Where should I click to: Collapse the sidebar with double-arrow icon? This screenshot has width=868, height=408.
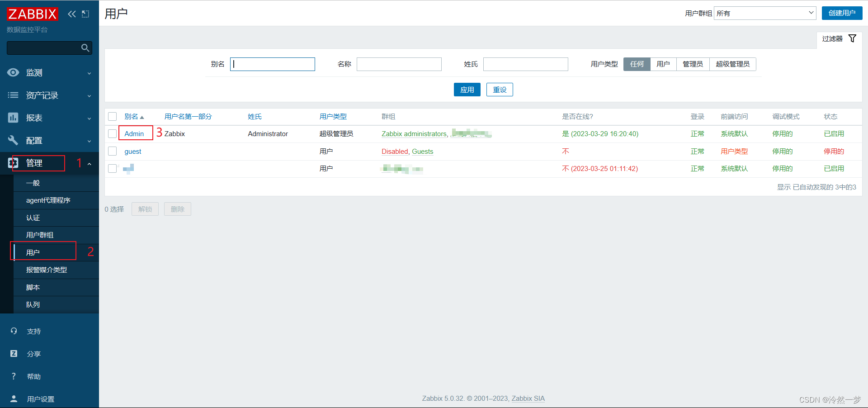click(x=72, y=14)
